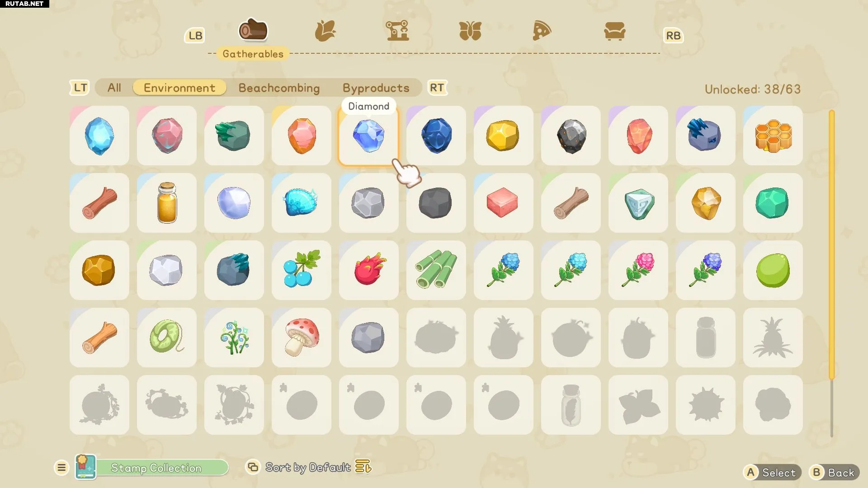
Task: Open Sort by Default options
Action: point(308,467)
